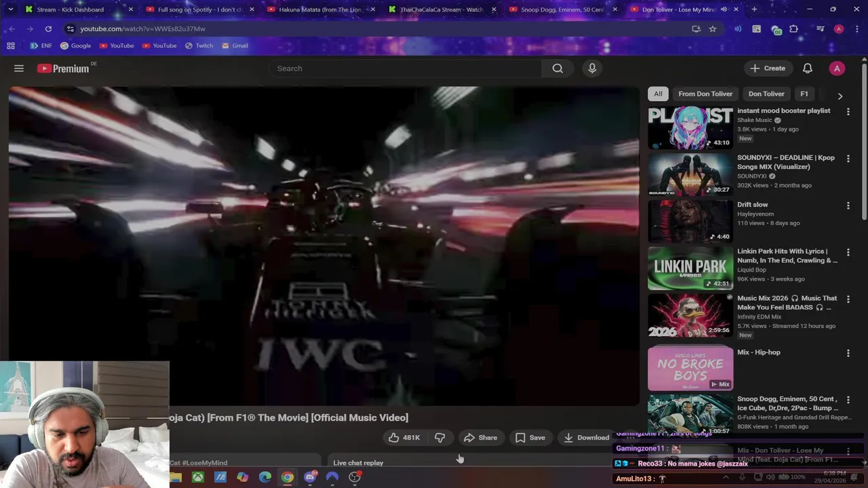Open Copilot from the taskbar
This screenshot has width=868, height=488.
(243, 477)
